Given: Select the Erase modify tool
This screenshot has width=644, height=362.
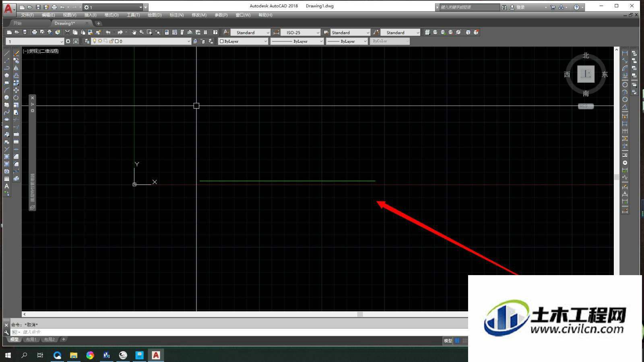Looking at the screenshot, I should [x=16, y=53].
